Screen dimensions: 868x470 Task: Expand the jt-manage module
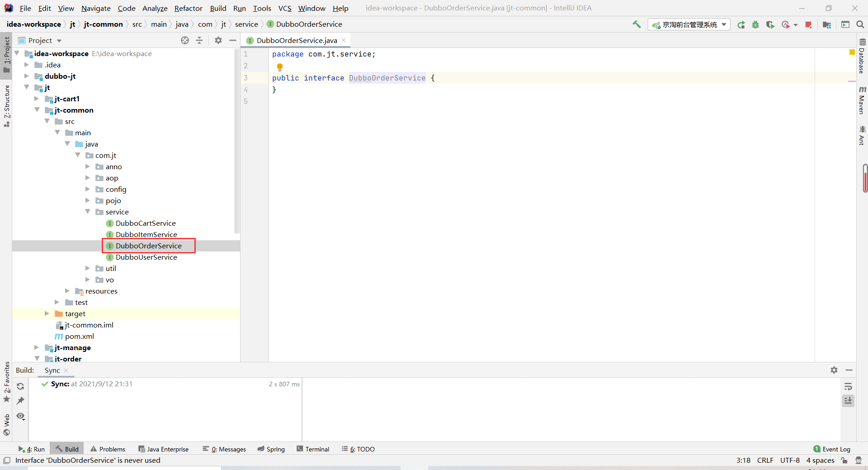pos(37,347)
